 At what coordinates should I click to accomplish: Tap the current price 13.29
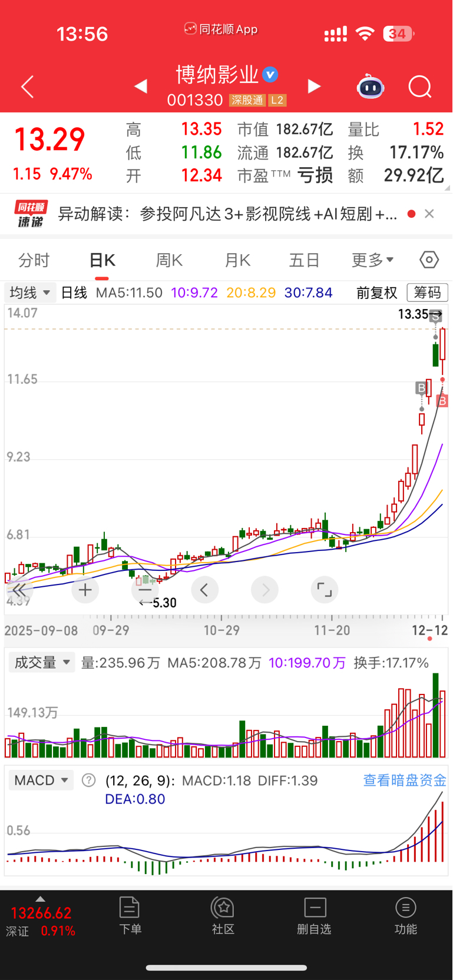click(x=49, y=140)
